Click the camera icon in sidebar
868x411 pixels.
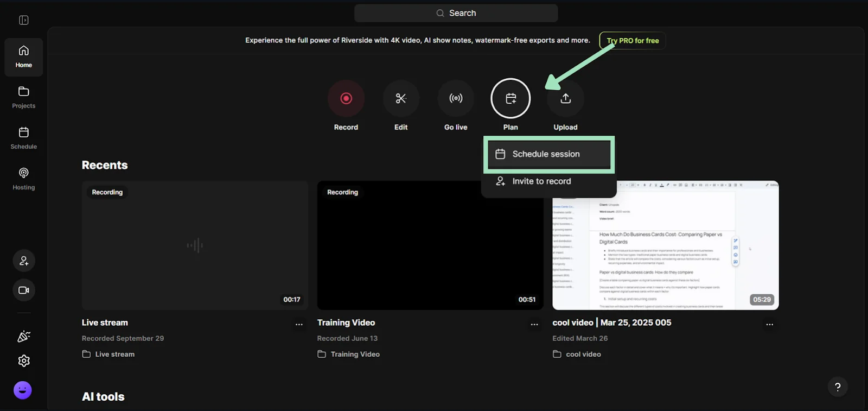pos(24,290)
